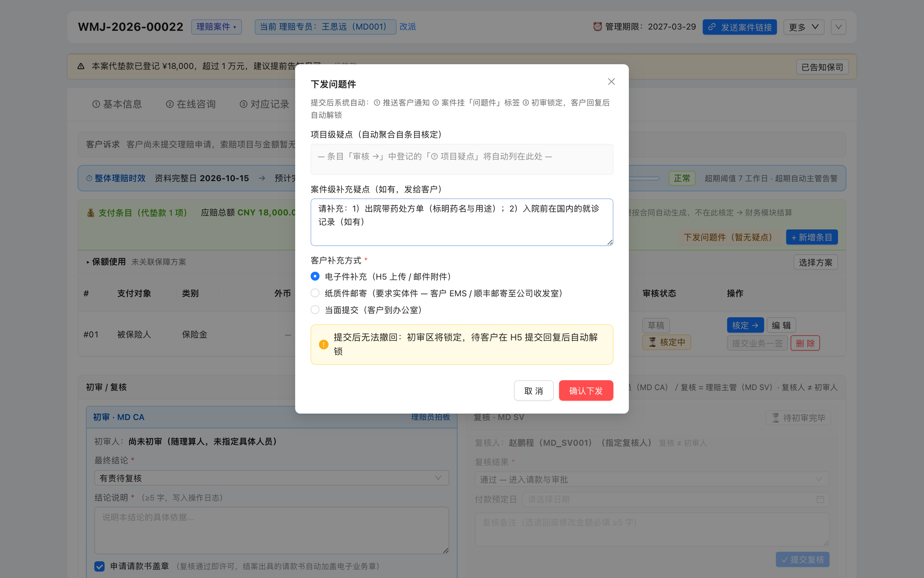Click money bag icon beside 支付条目
Screen dimensions: 924x578
[91, 212]
